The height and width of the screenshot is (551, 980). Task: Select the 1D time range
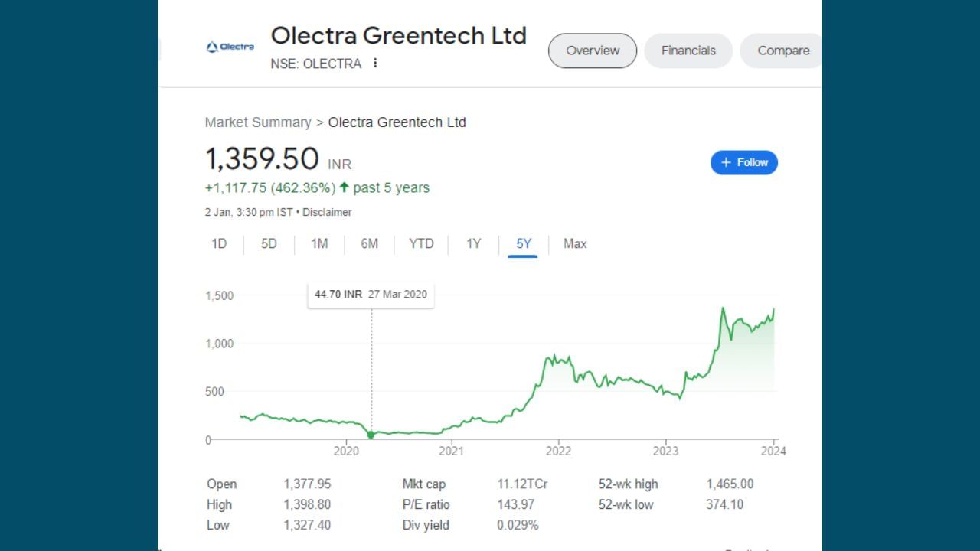[219, 244]
